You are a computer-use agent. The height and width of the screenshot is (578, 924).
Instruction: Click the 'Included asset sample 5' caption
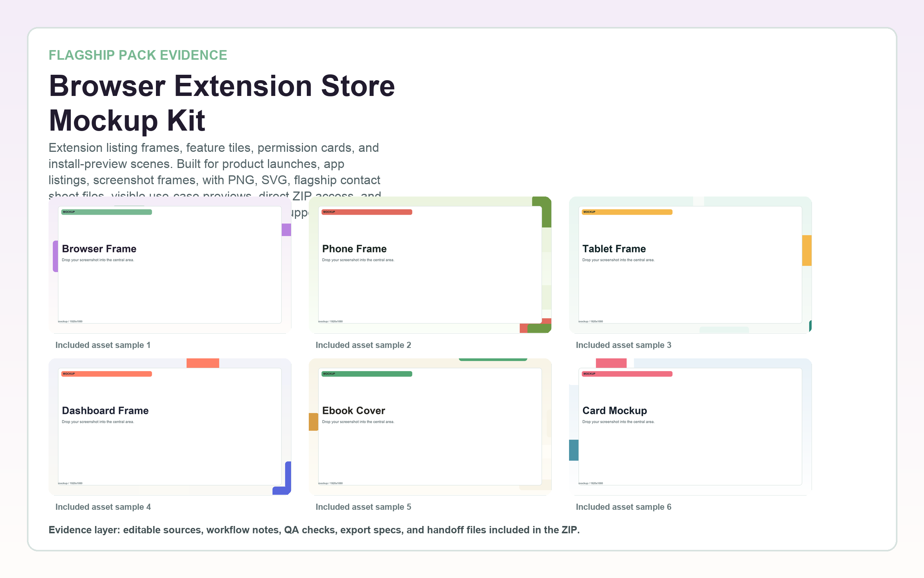pyautogui.click(x=363, y=507)
